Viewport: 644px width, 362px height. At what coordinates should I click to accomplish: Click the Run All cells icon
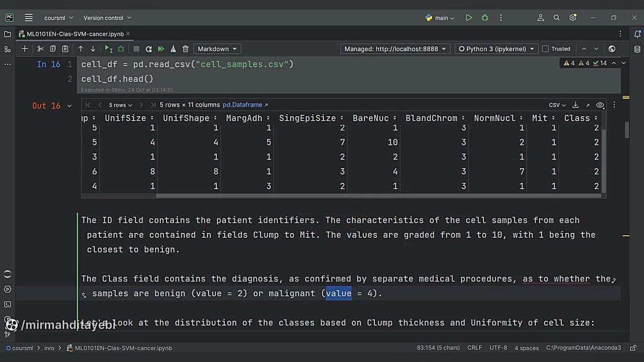click(161, 49)
